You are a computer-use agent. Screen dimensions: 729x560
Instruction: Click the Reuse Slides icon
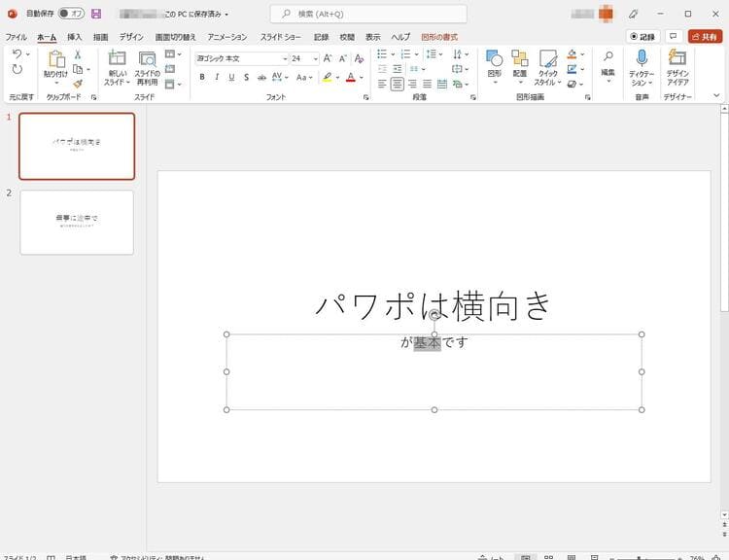tap(148, 59)
